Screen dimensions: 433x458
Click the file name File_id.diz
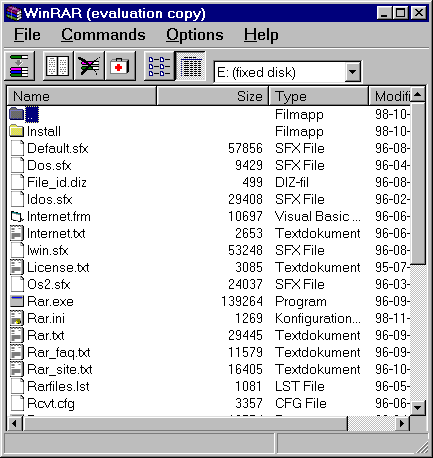pyautogui.click(x=57, y=182)
